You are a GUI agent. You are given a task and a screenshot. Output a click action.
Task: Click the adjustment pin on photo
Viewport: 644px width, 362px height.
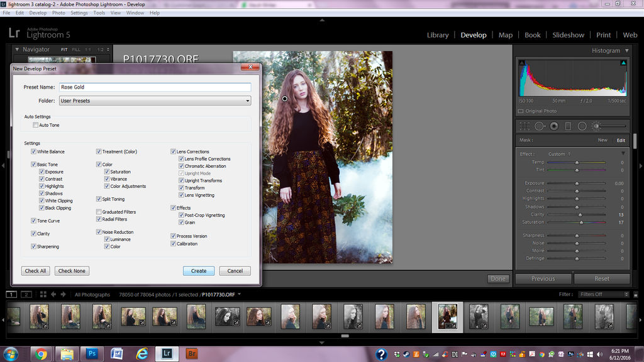[285, 99]
